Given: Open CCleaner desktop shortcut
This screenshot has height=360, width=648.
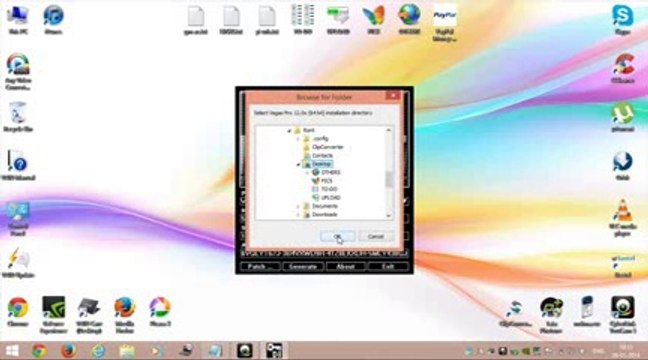Looking at the screenshot, I should pos(623,68).
